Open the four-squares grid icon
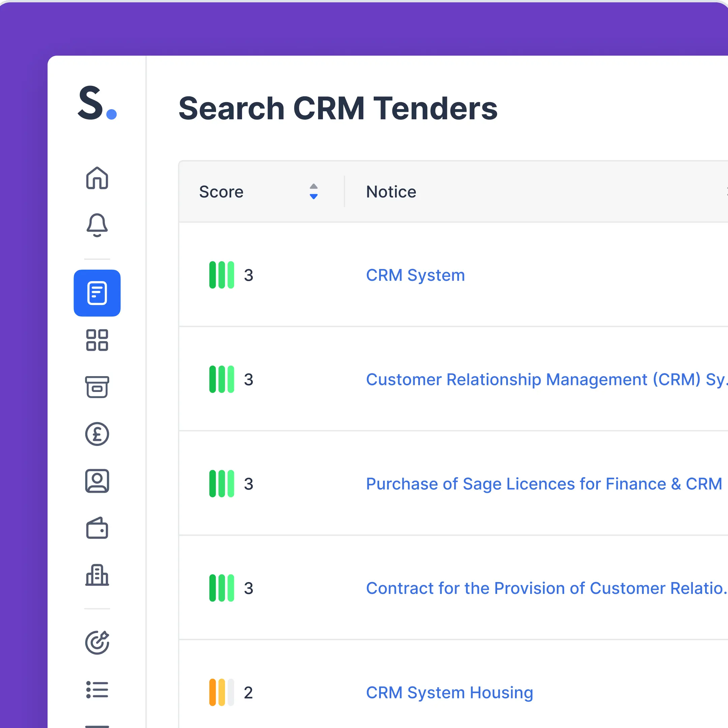Viewport: 728px width, 728px height. click(97, 340)
